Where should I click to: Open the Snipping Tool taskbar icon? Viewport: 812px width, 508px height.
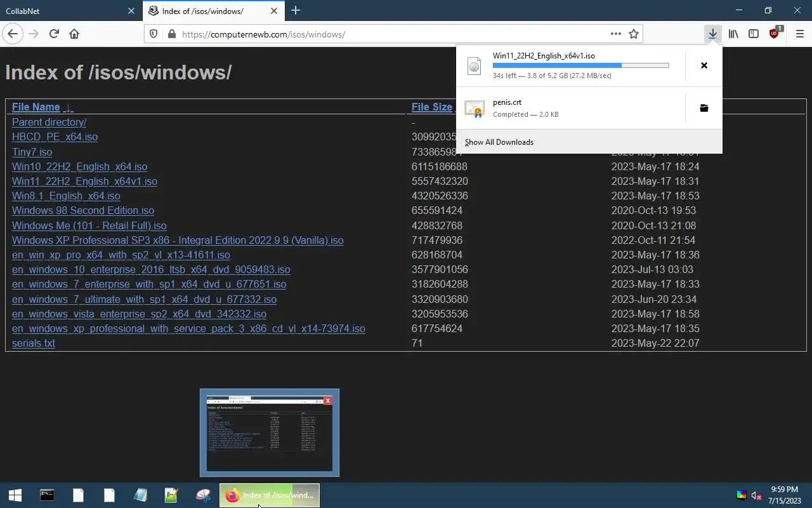coord(203,495)
